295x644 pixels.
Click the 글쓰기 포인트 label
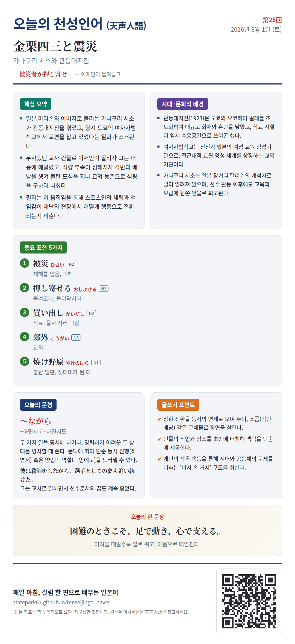coord(178,405)
